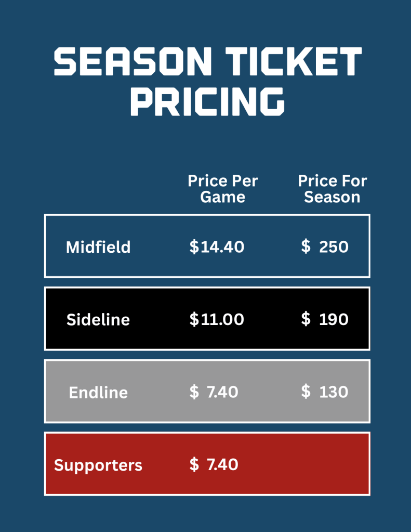Select the $14.40 Midfield per-game price

click(x=217, y=246)
